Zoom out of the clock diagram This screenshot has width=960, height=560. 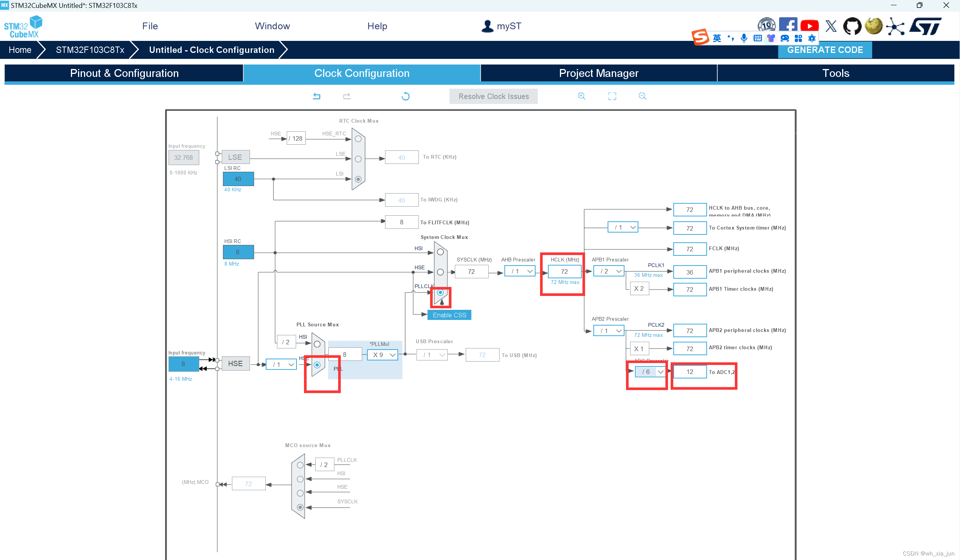pyautogui.click(x=642, y=96)
